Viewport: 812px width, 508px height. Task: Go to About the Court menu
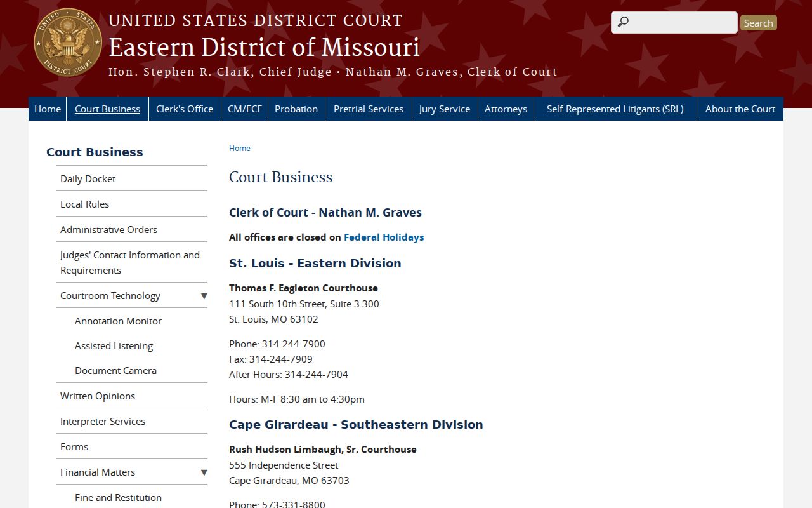[x=740, y=109]
